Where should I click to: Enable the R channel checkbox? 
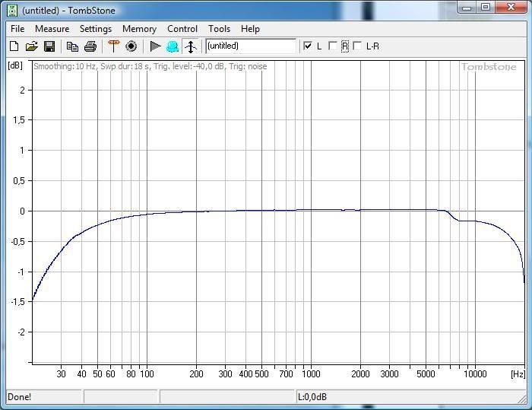click(333, 46)
